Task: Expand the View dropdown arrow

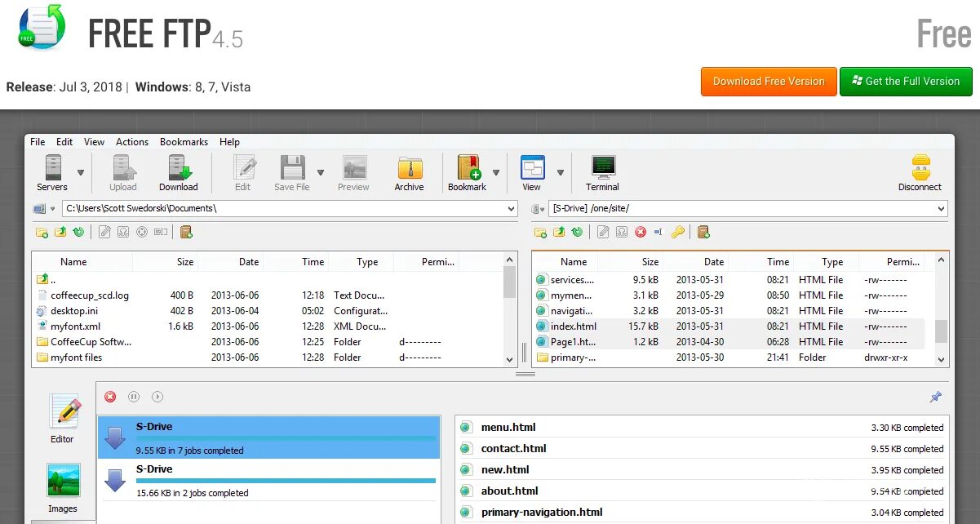Action: [x=561, y=172]
